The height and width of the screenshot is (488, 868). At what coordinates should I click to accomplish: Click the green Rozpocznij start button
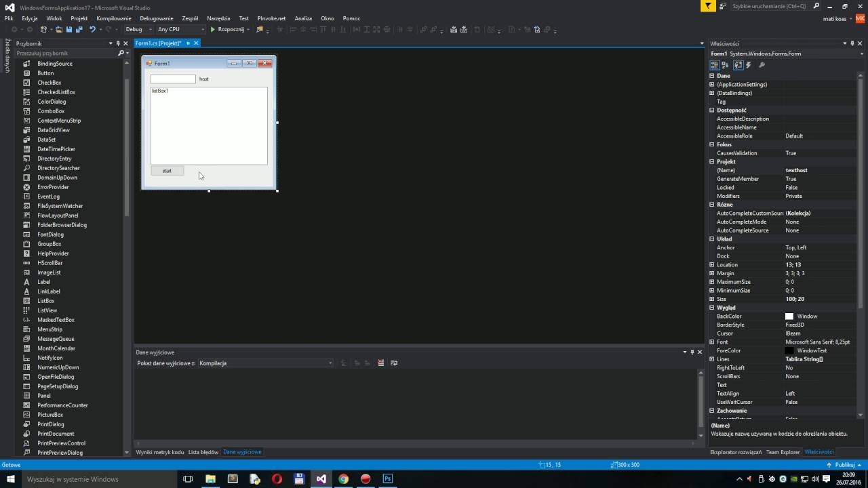click(x=227, y=29)
